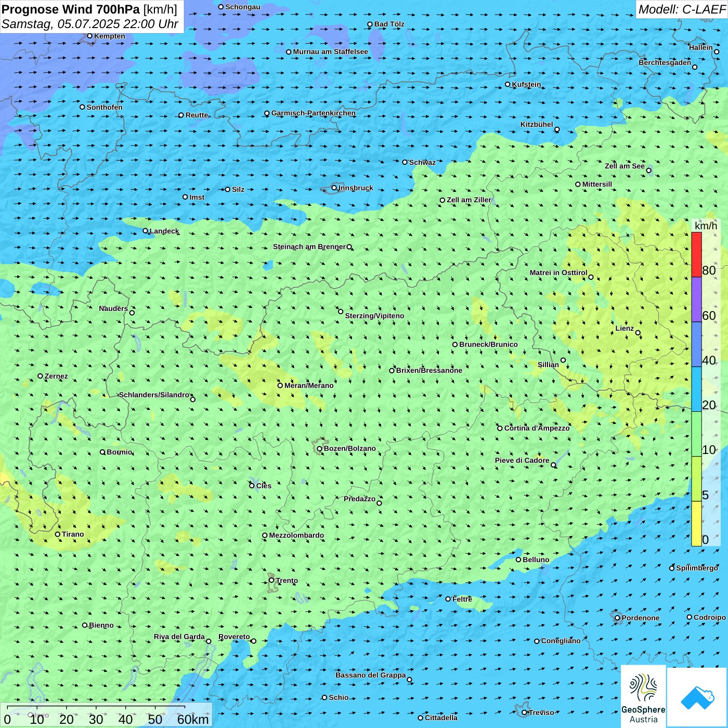Click the red 80 km/h legend color
728x728 pixels.
point(696,254)
